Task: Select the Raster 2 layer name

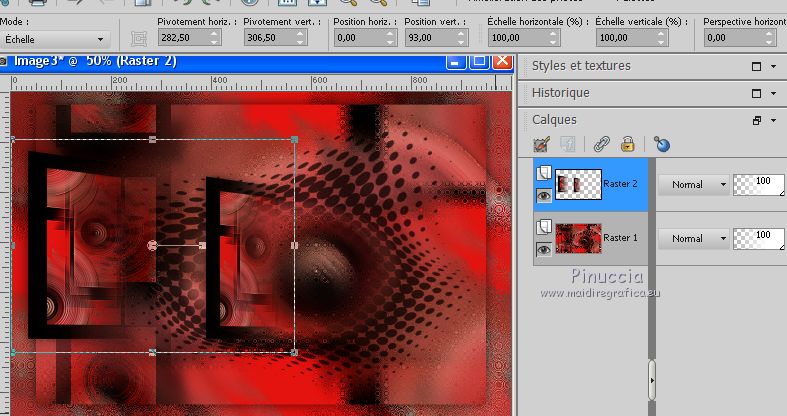Action: 620,184
